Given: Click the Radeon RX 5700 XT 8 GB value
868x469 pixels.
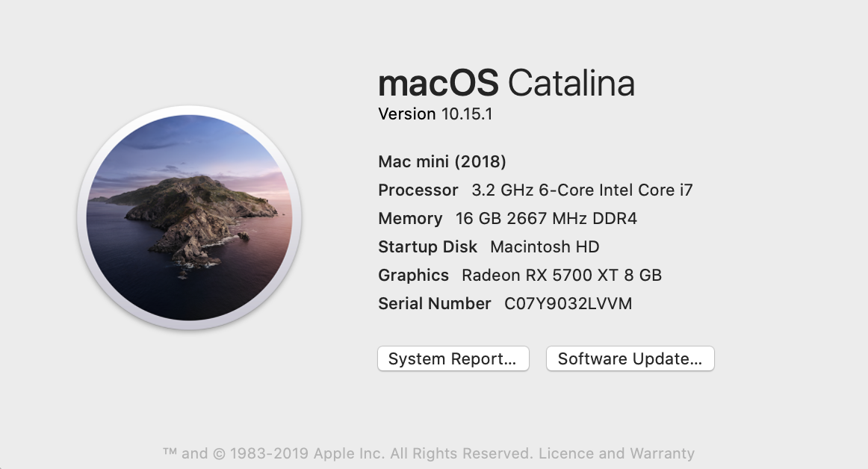Looking at the screenshot, I should (562, 275).
